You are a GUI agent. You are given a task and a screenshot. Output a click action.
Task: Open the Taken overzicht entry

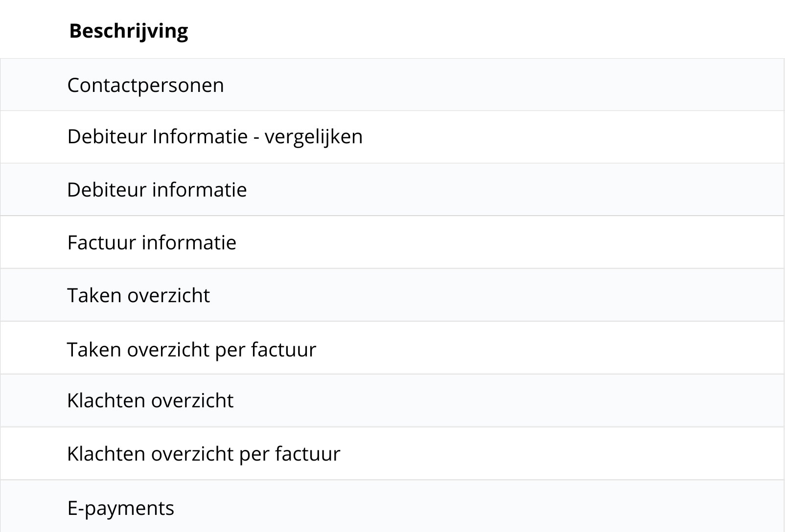tap(139, 295)
